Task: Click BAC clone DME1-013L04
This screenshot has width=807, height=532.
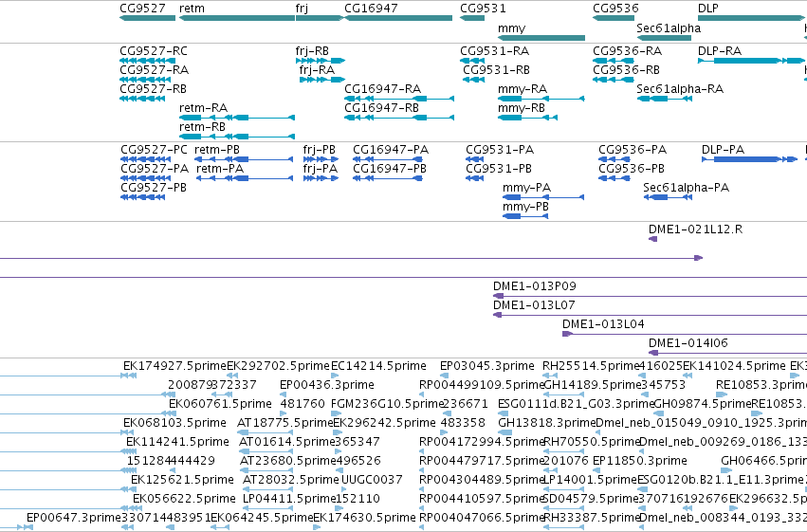Action: click(x=685, y=335)
